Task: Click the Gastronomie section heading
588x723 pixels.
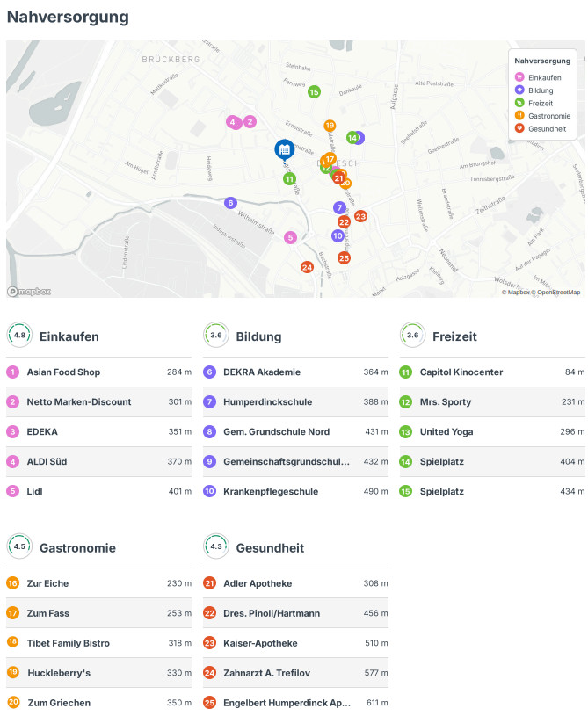Action: tap(77, 548)
